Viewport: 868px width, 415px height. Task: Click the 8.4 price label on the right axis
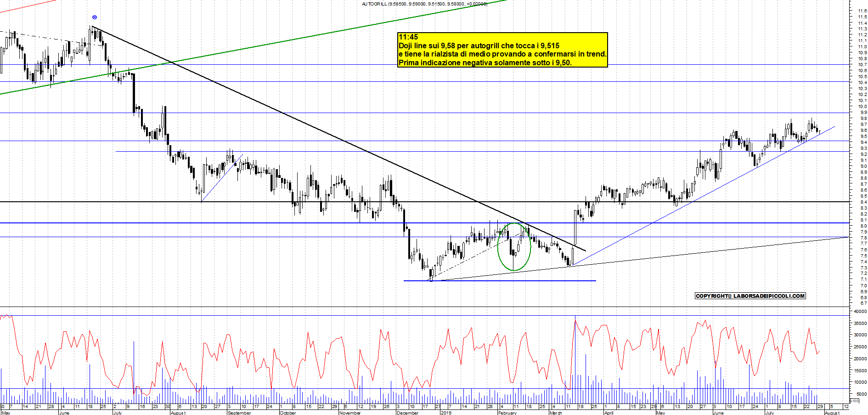[x=863, y=202]
